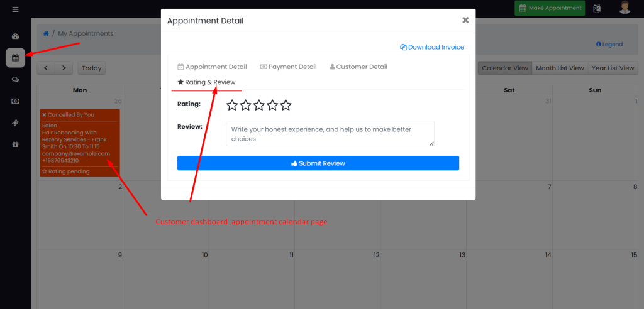Open the Legend link

[x=609, y=45]
